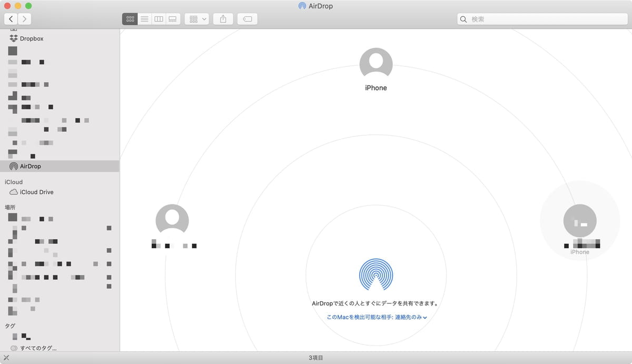The width and height of the screenshot is (632, 364).
Task: Click the blue AirDrop radar icon
Action: click(x=376, y=274)
